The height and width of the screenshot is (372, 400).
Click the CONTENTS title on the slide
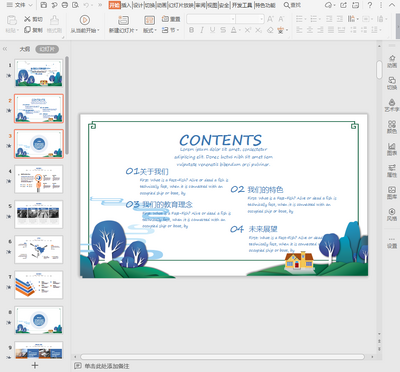[x=220, y=140]
